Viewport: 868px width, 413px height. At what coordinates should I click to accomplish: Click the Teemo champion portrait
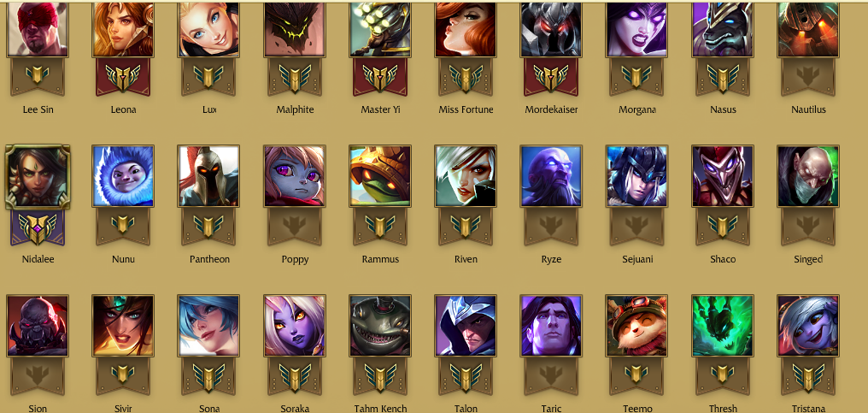tap(637, 326)
